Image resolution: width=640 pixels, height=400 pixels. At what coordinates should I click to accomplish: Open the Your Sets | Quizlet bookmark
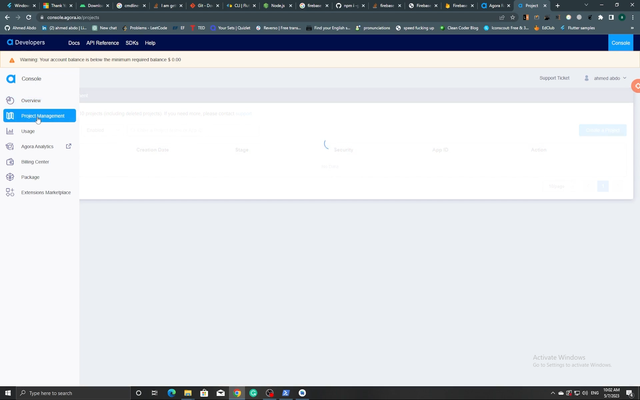tap(230, 28)
